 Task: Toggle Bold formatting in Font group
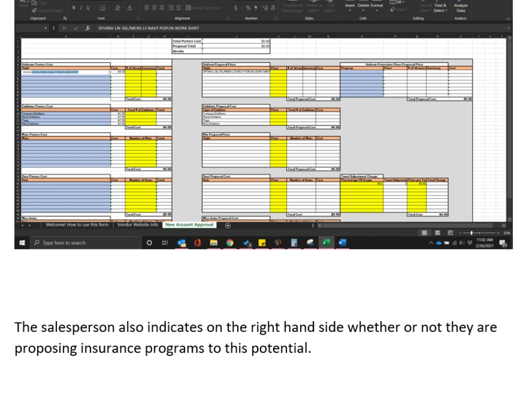[73, 8]
